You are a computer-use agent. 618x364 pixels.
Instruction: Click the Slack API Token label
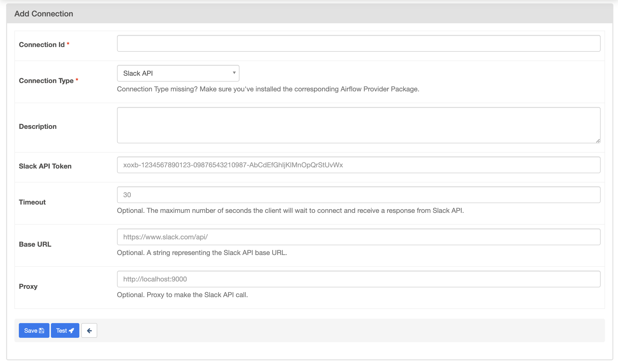pyautogui.click(x=45, y=166)
